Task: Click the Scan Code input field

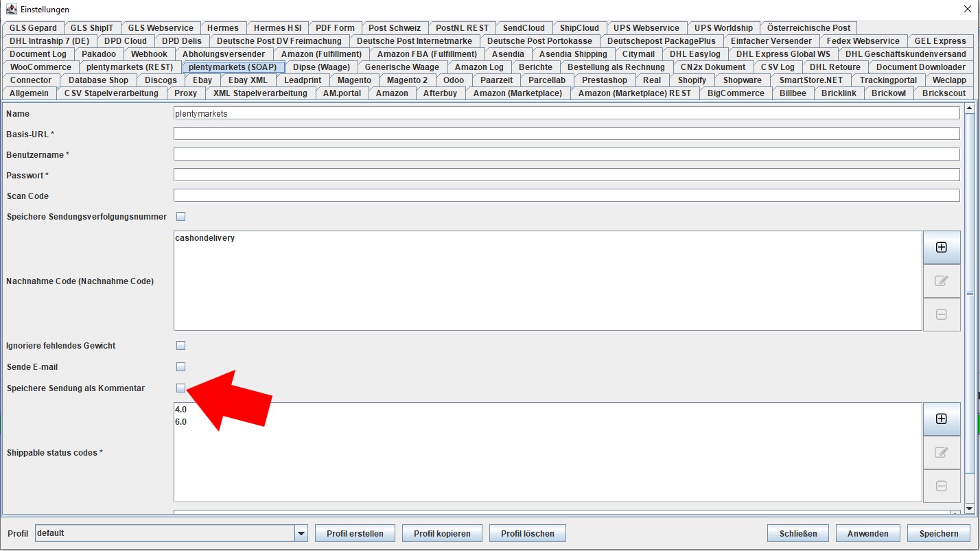Action: click(x=567, y=196)
